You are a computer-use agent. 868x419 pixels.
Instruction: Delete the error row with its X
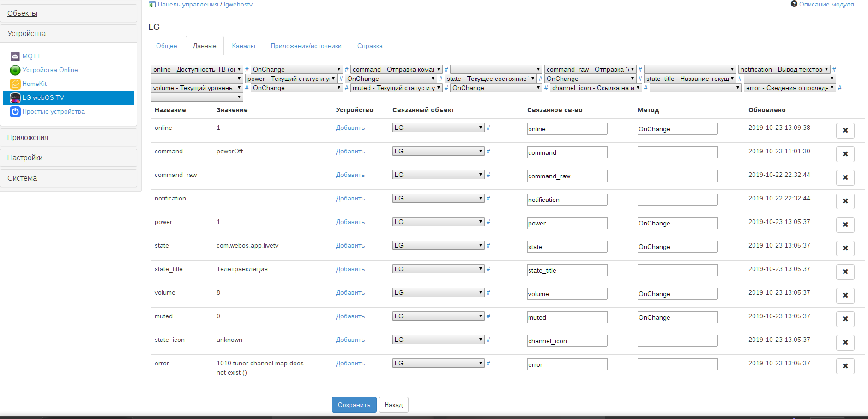845,366
